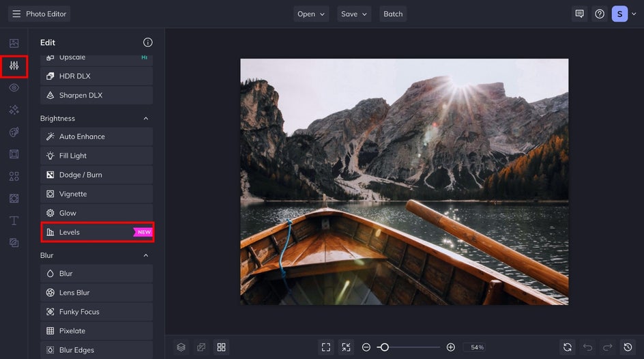Select the Sharpen DLX tool
Image resolution: width=644 pixels, height=359 pixels.
[96, 95]
